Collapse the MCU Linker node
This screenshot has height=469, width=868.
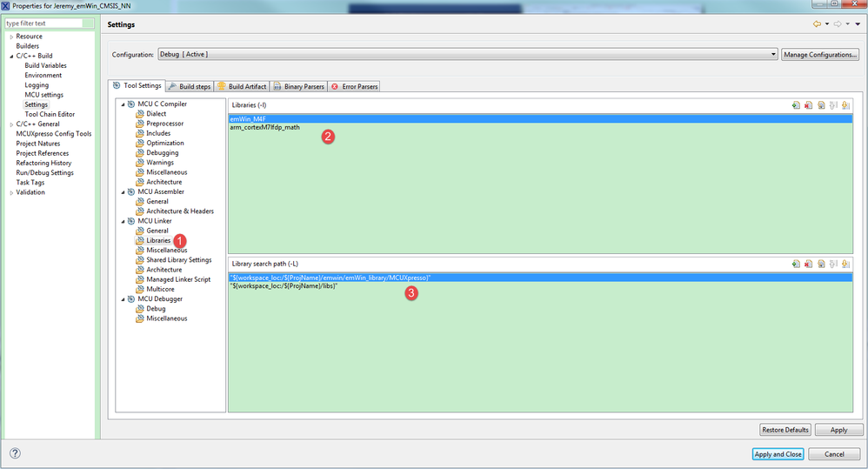point(123,222)
